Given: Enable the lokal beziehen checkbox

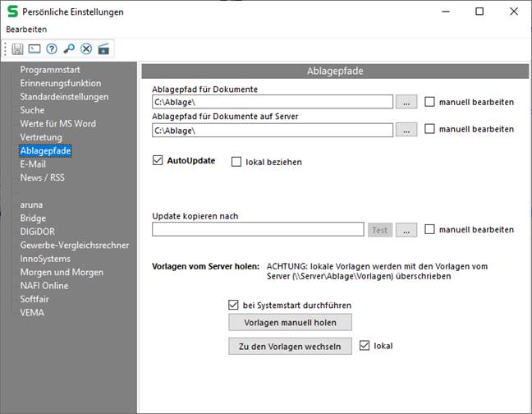Looking at the screenshot, I should pos(237,162).
